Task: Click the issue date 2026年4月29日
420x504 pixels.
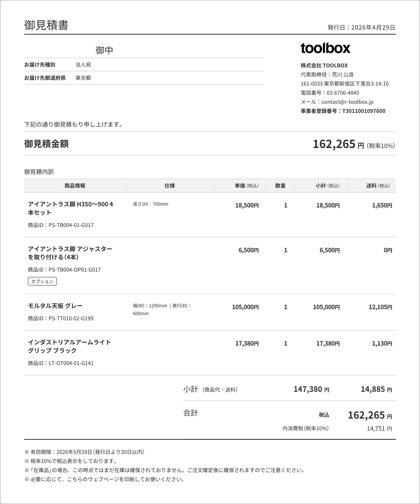Action: click(373, 27)
